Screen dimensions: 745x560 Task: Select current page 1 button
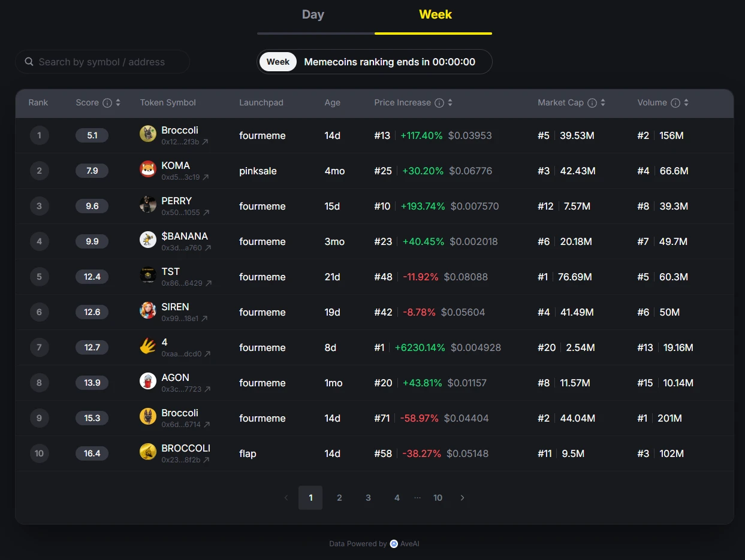click(310, 498)
